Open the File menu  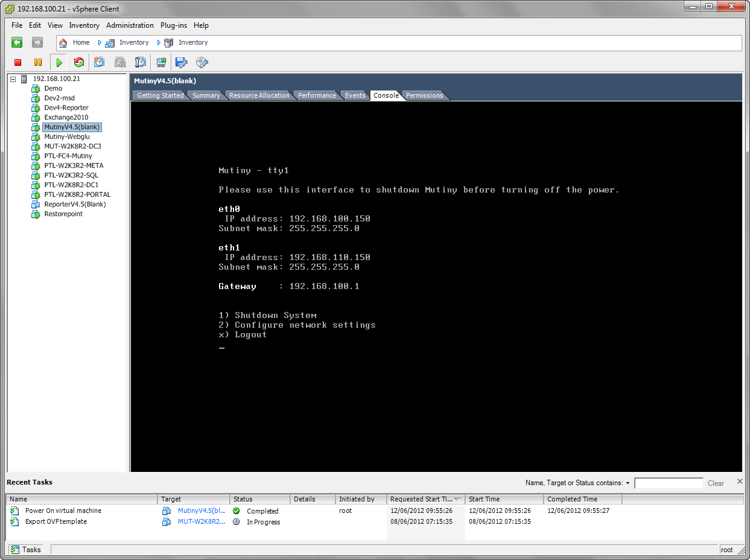pos(17,25)
